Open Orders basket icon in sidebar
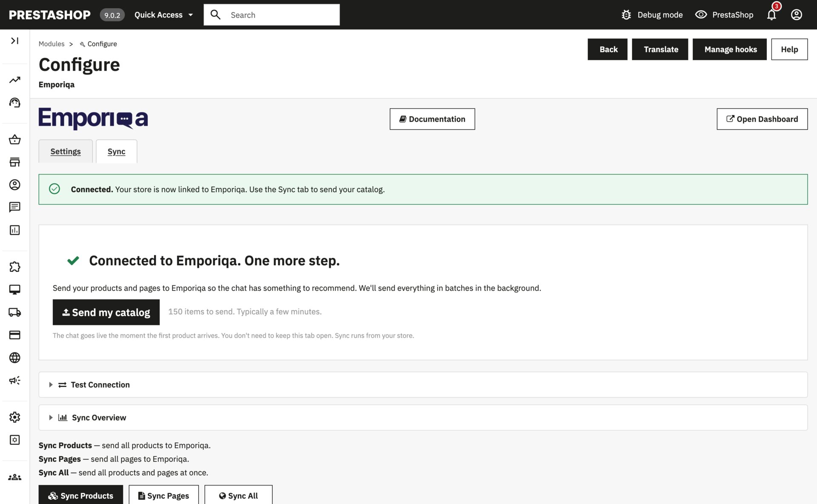 (x=14, y=140)
